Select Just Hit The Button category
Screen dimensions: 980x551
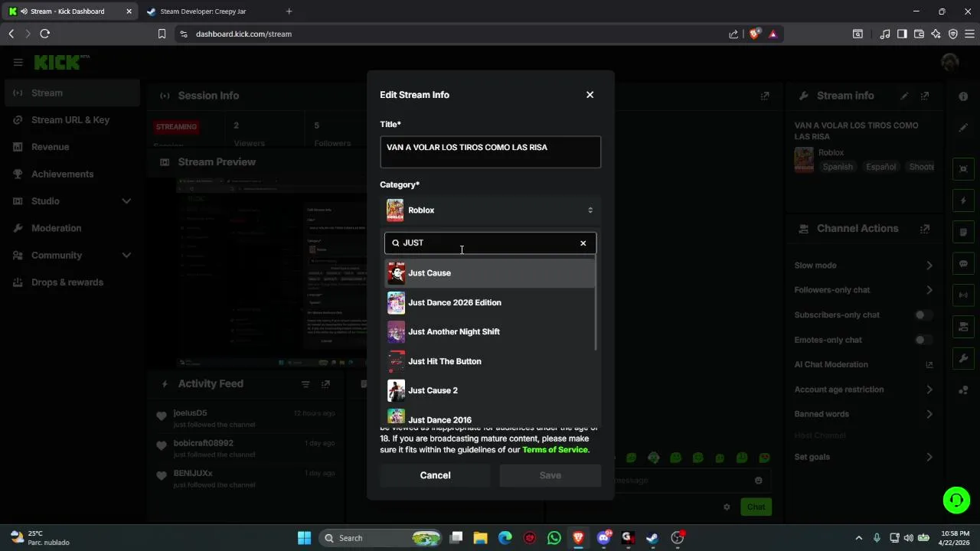(490, 361)
